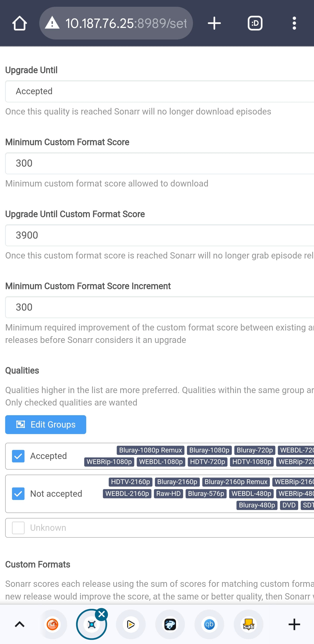
Task: Check the Unknown quality checkbox
Action: (18, 528)
